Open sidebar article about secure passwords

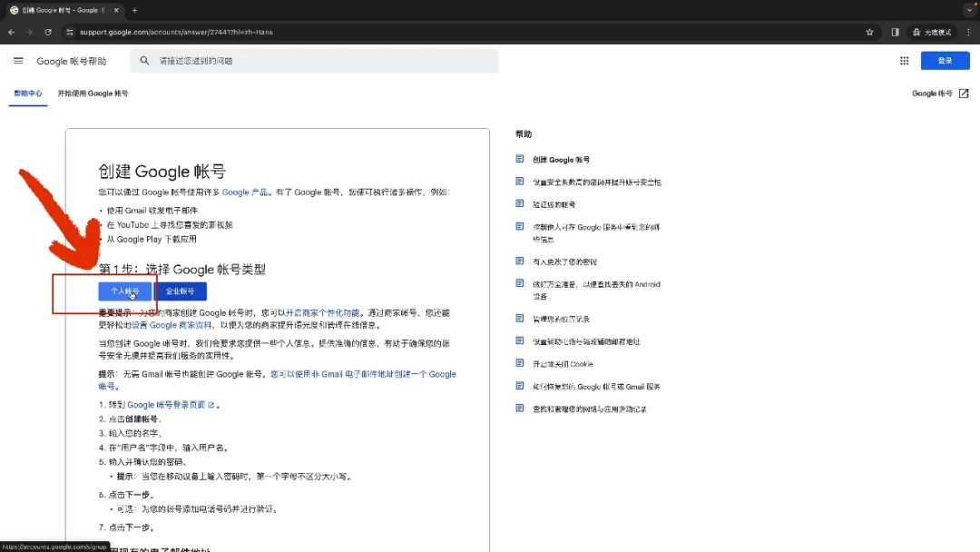[x=596, y=182]
